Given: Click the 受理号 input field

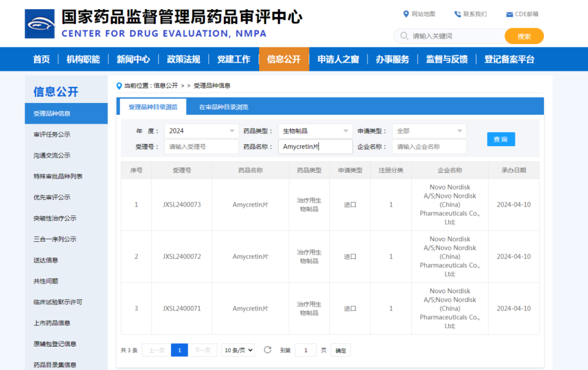Looking at the screenshot, I should pyautogui.click(x=201, y=147).
